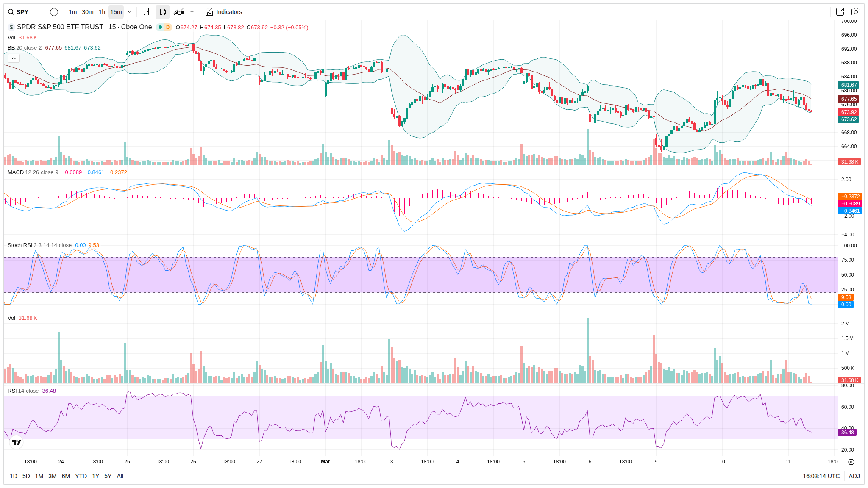
Task: Open the Indicators panel
Action: tap(224, 12)
